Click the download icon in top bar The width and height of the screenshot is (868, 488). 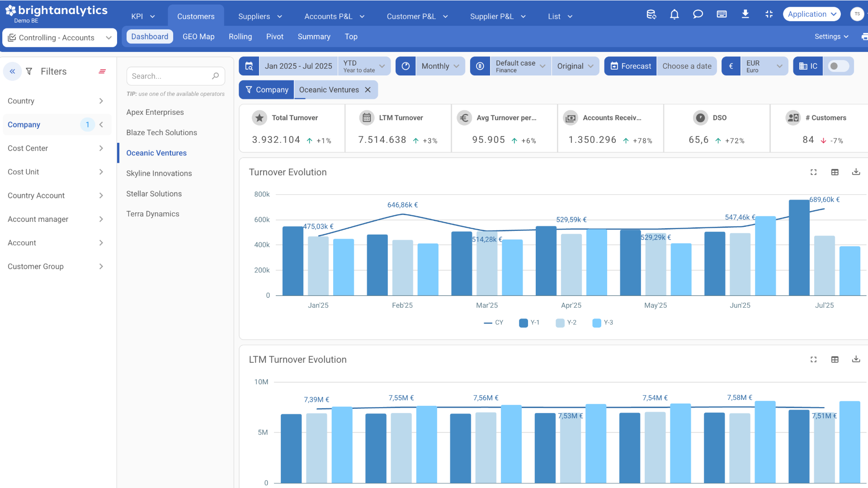coord(745,14)
